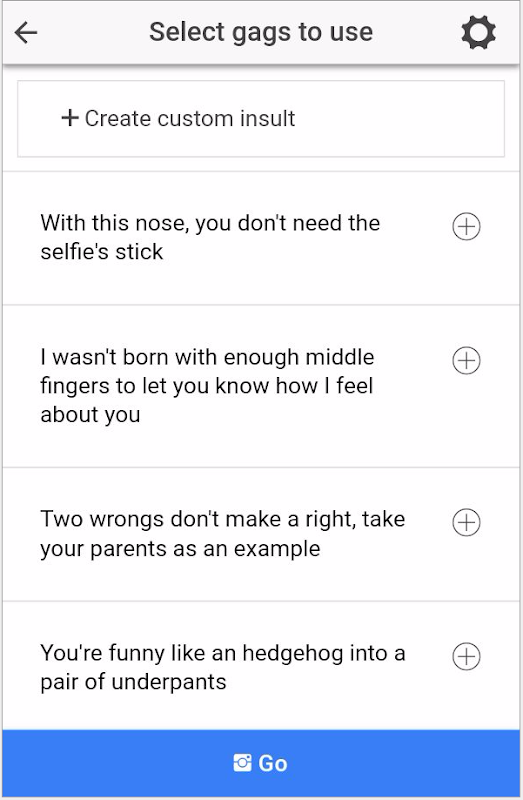Click the Create custom insult label
The image size is (523, 800).
tap(190, 118)
